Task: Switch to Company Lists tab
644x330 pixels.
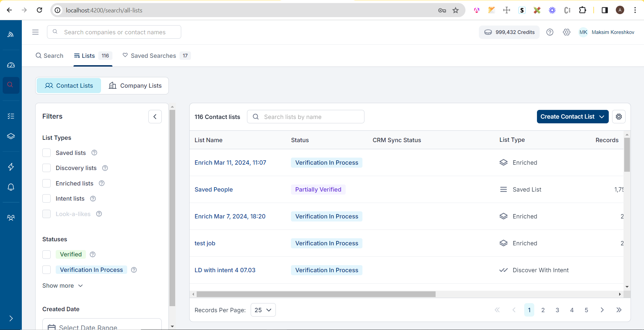Action: [x=135, y=86]
